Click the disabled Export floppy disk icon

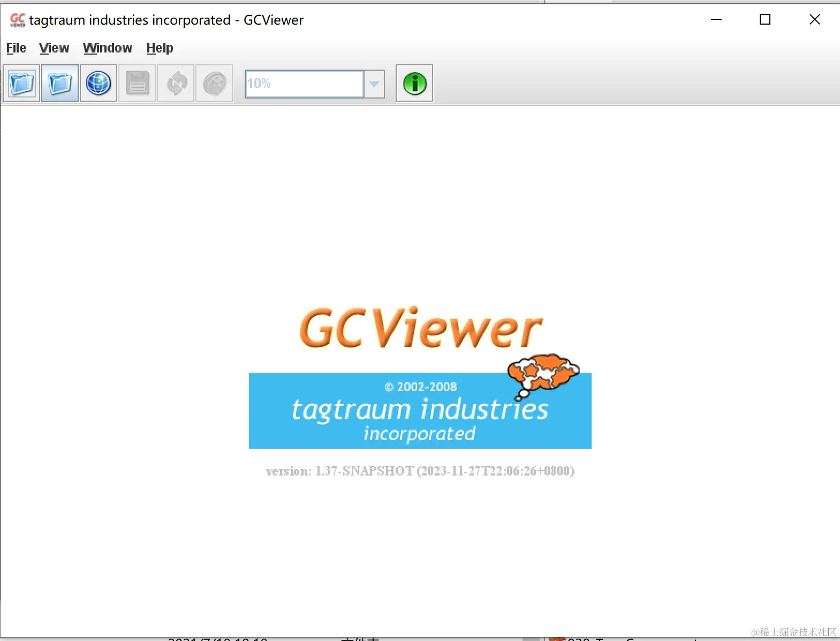(137, 84)
